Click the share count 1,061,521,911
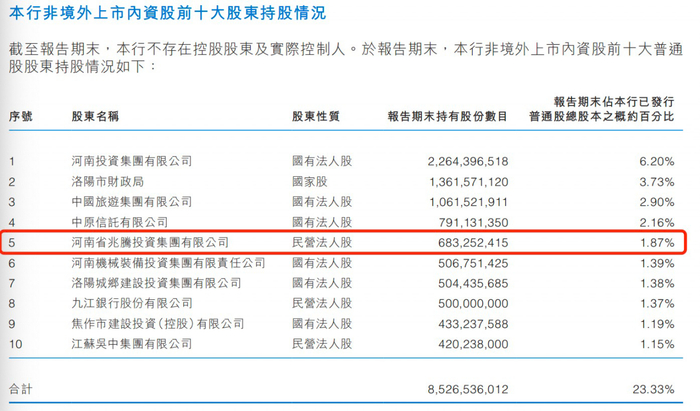The height and width of the screenshot is (411, 700). pos(469,202)
